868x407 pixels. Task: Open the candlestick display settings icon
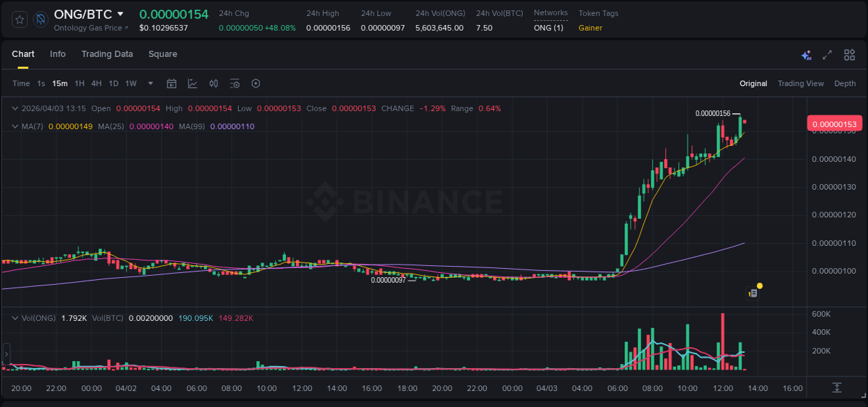click(213, 83)
